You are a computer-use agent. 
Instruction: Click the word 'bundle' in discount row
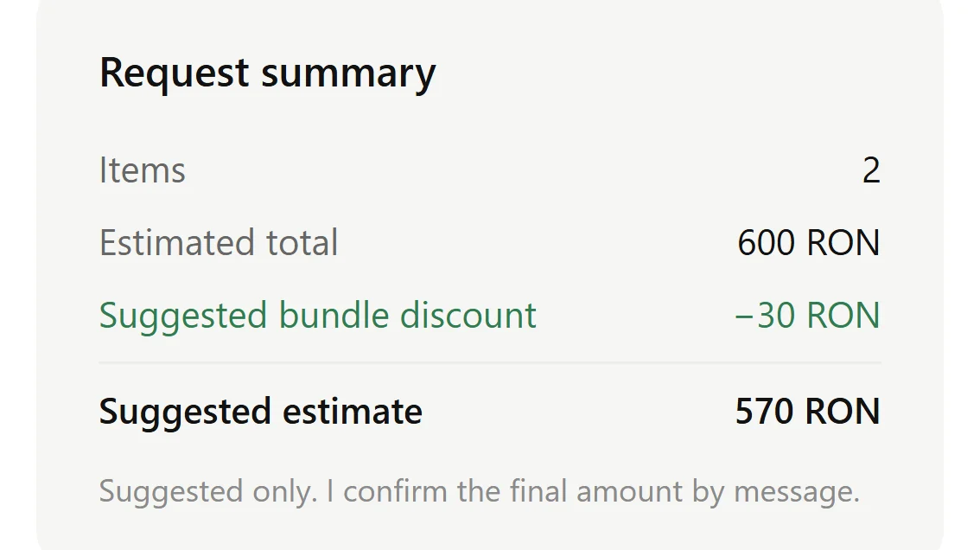pyautogui.click(x=333, y=315)
